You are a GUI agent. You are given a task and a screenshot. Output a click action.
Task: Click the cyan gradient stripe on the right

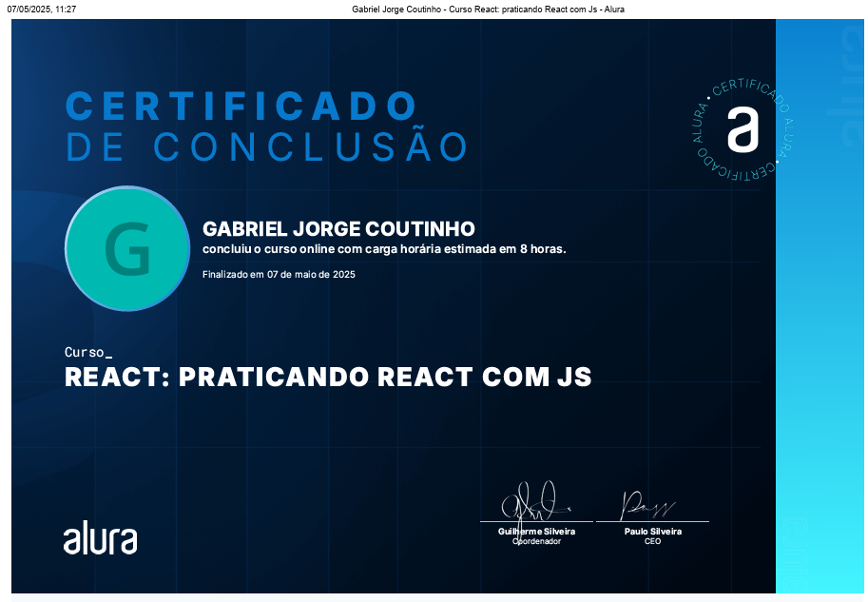click(820, 380)
